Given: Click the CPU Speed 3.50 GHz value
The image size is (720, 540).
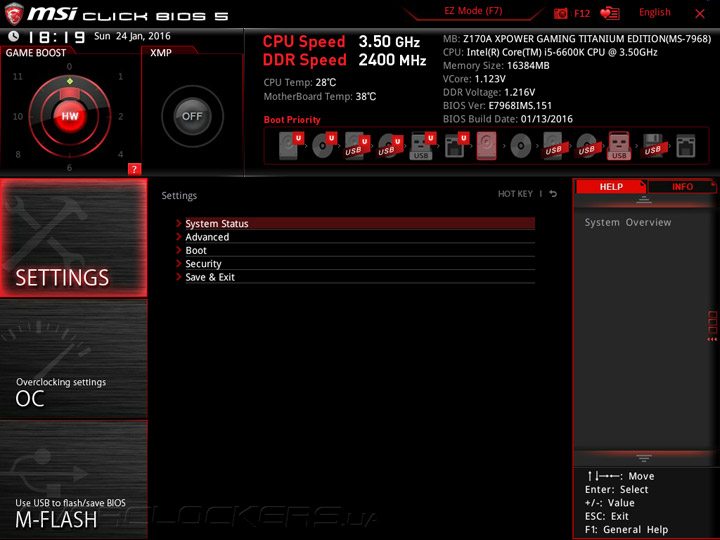Looking at the screenshot, I should [x=389, y=42].
